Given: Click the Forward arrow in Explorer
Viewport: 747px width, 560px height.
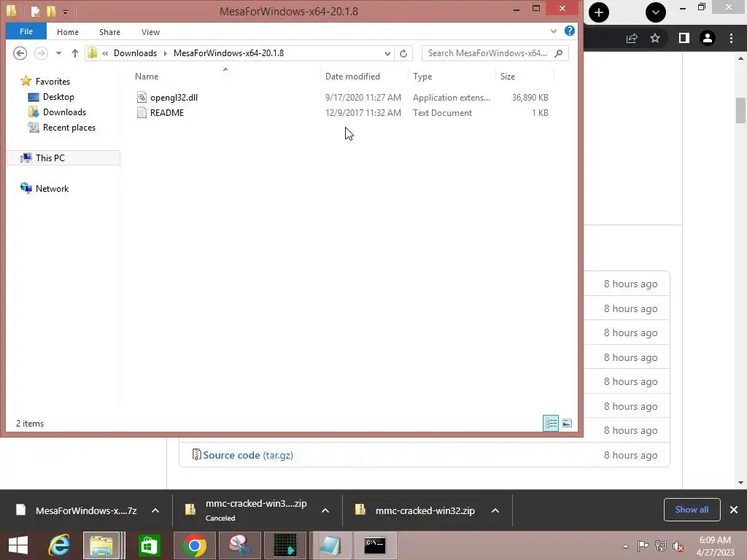Looking at the screenshot, I should 41,52.
